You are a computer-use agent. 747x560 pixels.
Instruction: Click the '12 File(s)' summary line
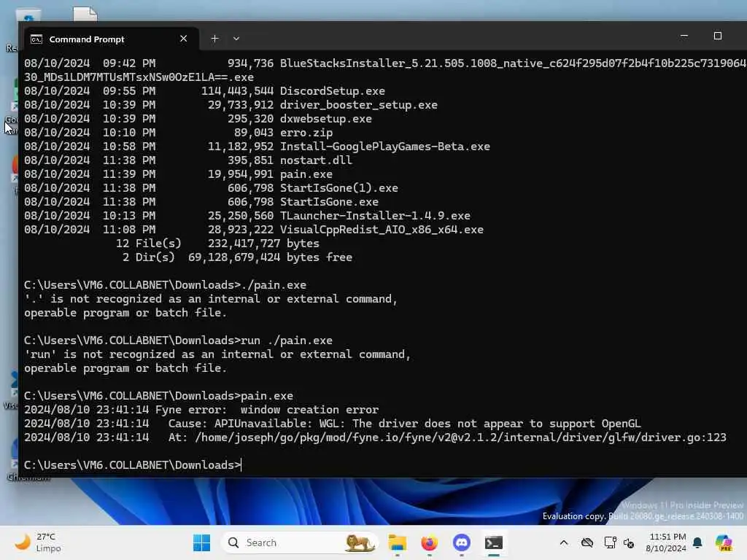point(217,244)
